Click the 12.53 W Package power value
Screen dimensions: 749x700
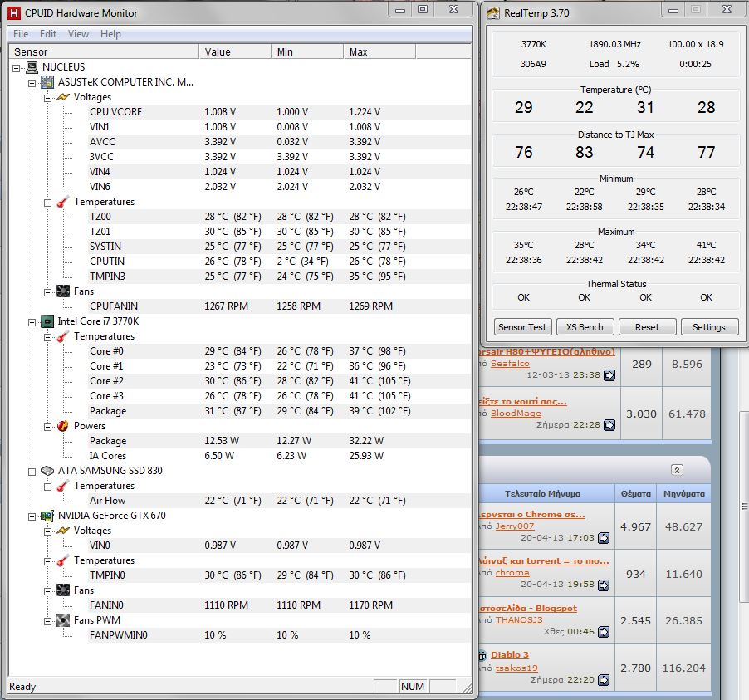(x=222, y=441)
